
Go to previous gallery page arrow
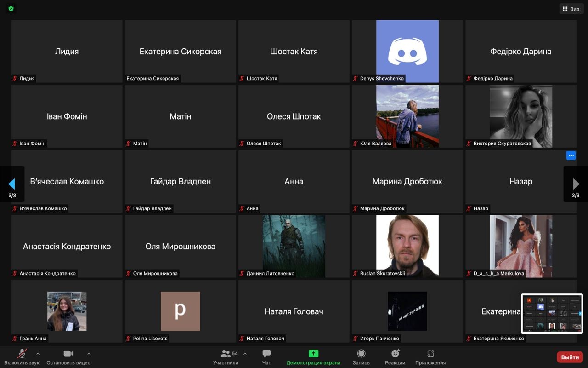[12, 184]
